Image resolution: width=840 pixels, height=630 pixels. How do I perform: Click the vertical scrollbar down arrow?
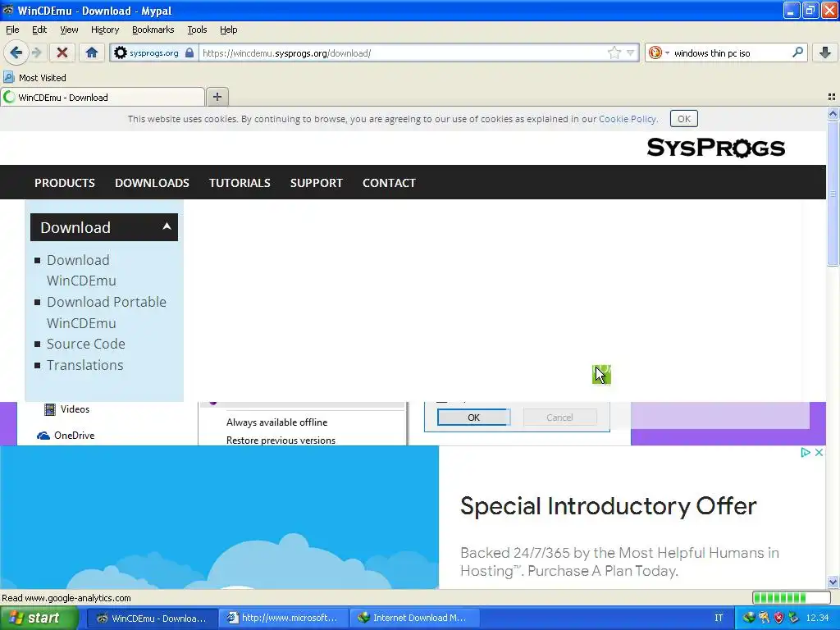(x=833, y=582)
